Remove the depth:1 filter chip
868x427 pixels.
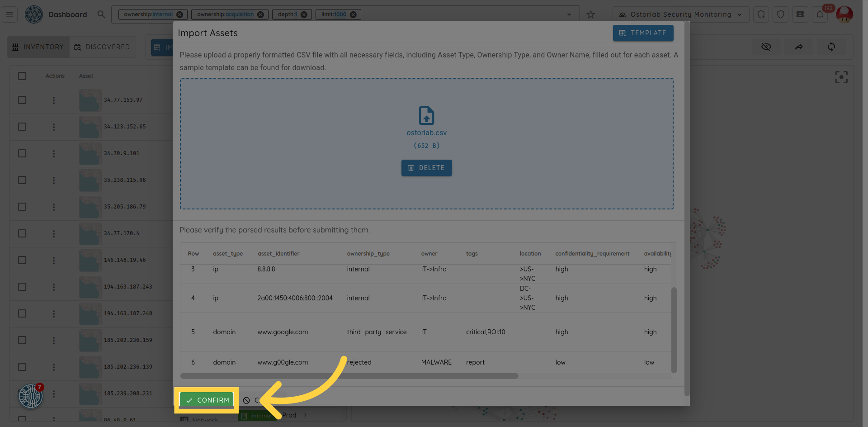point(304,14)
